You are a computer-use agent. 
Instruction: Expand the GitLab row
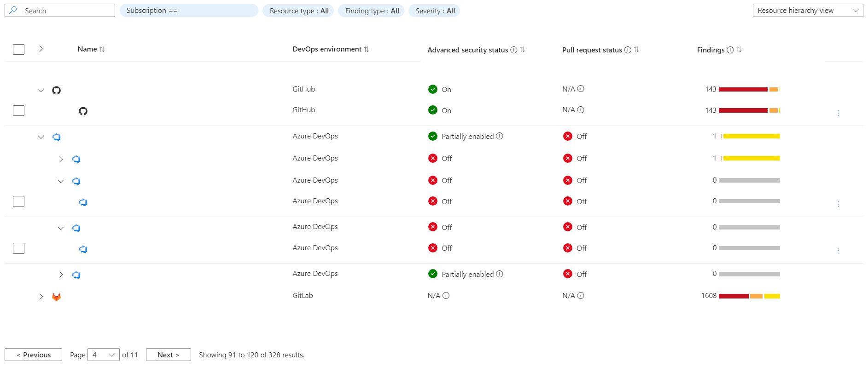click(41, 297)
